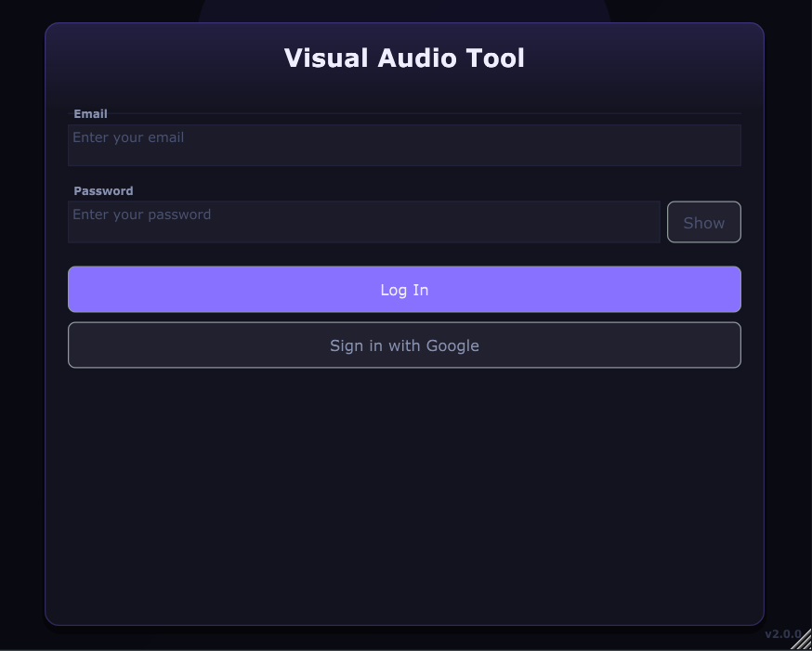The width and height of the screenshot is (812, 651).
Task: Focus the 'Enter your password' placeholder box
Action: (x=363, y=221)
